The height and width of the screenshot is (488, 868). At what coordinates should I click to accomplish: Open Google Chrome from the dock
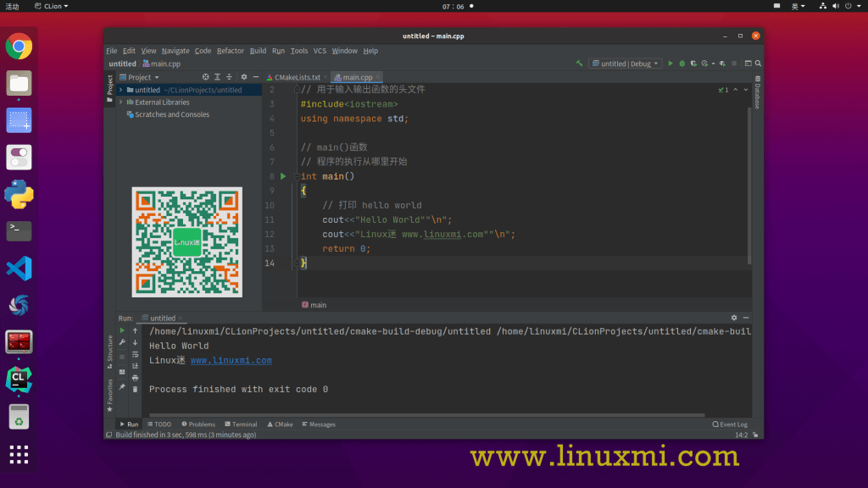(19, 47)
